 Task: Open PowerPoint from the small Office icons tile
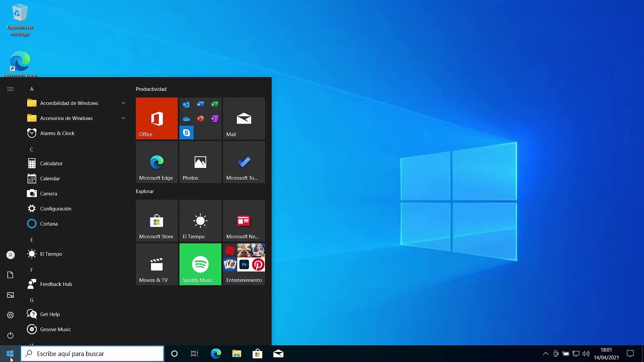click(x=200, y=119)
